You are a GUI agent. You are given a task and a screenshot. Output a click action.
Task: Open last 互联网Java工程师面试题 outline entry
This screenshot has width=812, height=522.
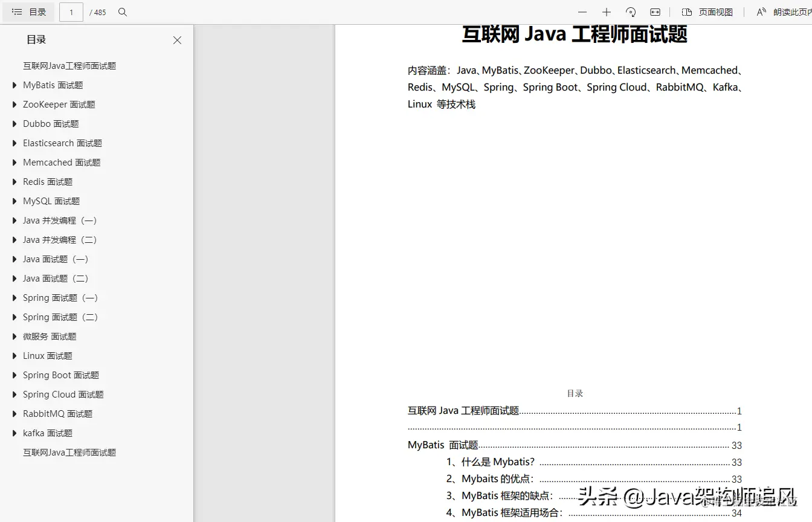(69, 453)
